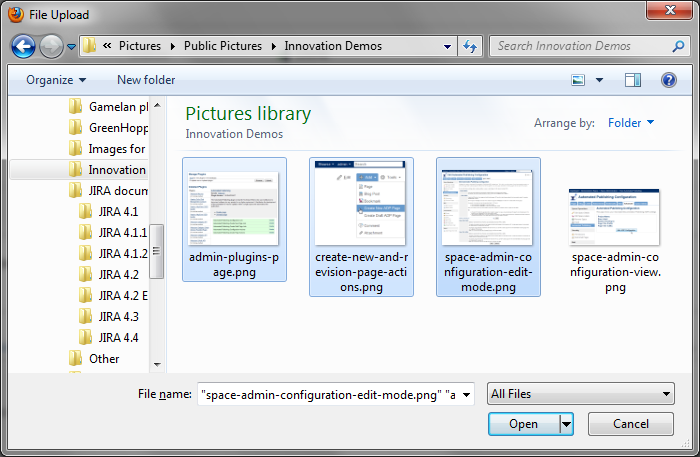Expand the view options dropdown arrow
This screenshot has width=700, height=457.
click(599, 80)
